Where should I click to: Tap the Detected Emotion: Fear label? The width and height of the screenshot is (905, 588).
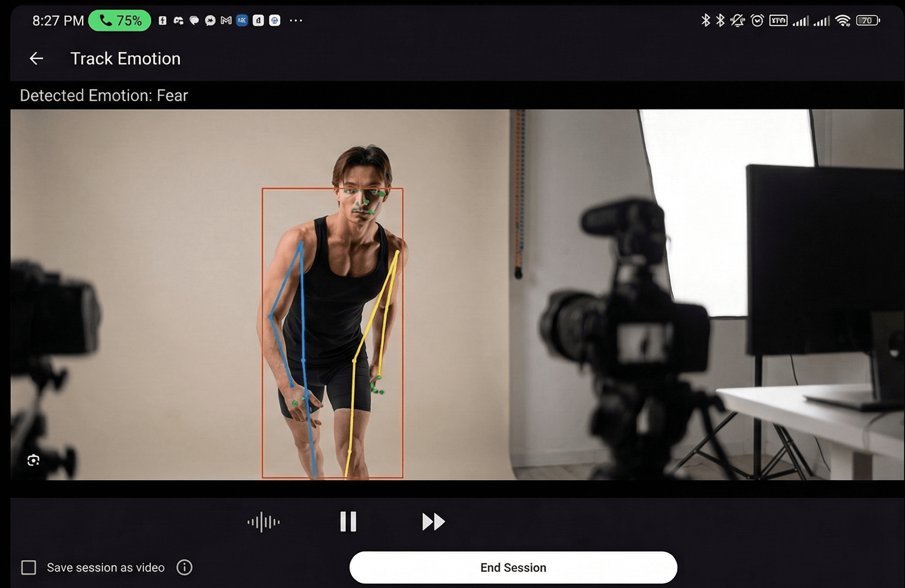coord(104,96)
